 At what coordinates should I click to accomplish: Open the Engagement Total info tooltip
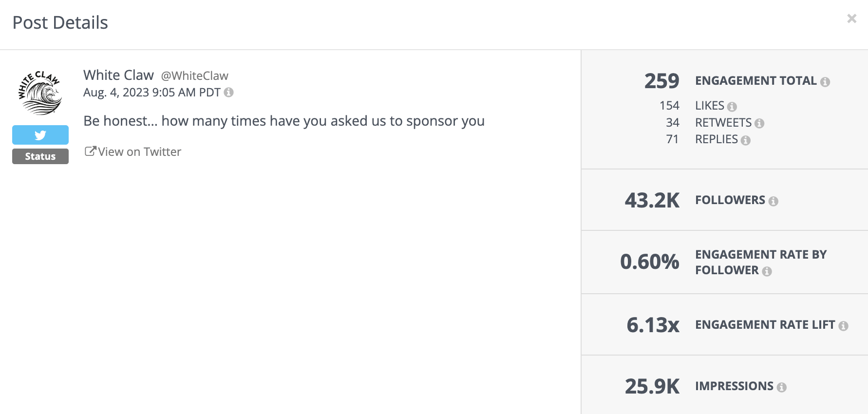click(826, 82)
